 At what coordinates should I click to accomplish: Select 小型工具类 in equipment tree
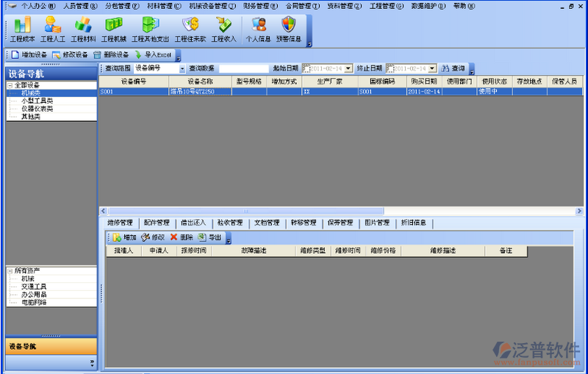pos(37,101)
